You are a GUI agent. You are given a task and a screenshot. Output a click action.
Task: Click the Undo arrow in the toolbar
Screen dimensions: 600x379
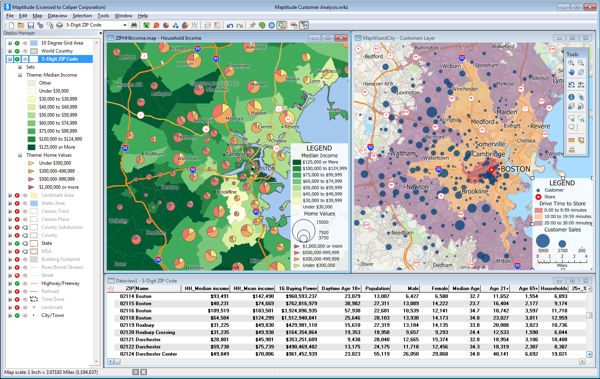click(230, 25)
